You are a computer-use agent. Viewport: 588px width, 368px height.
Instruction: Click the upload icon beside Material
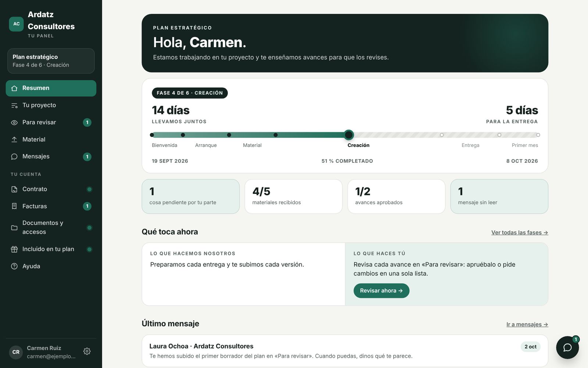[x=14, y=139]
